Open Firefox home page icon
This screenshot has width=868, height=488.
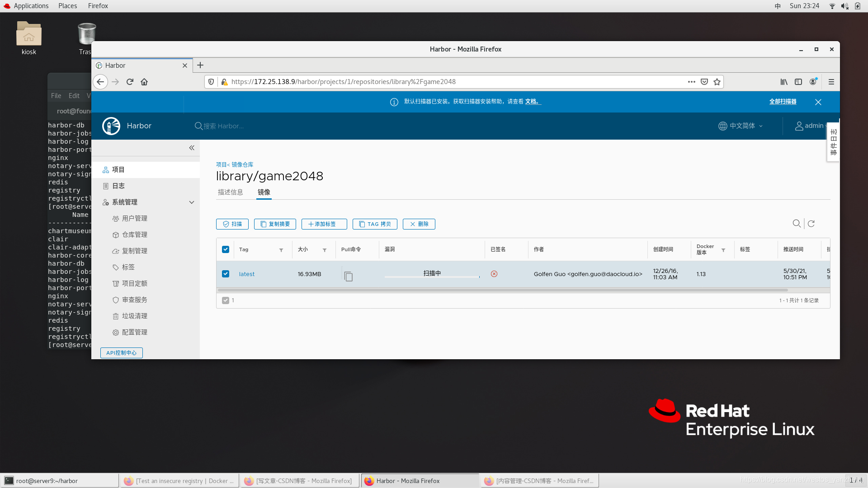(144, 82)
